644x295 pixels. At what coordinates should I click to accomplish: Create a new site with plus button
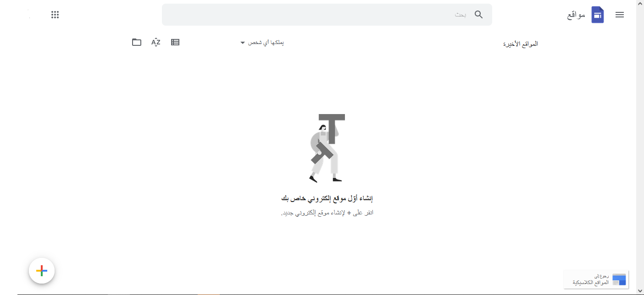tap(42, 271)
